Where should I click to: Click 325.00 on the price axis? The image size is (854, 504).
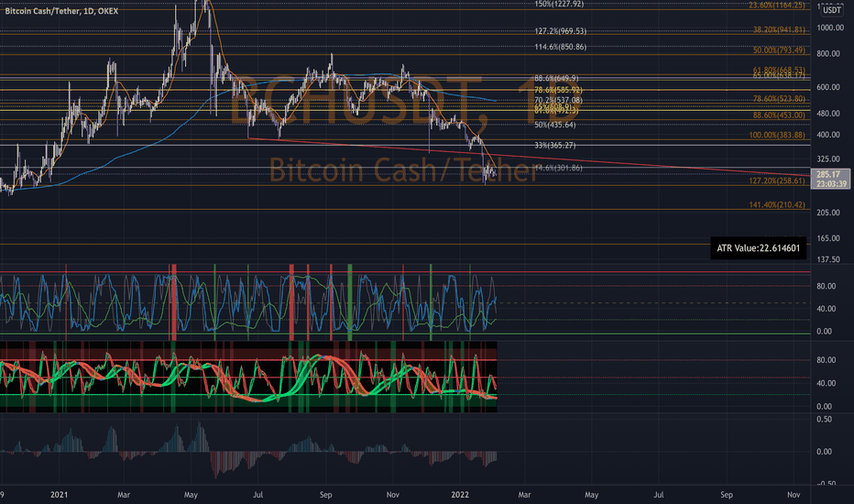[827, 159]
